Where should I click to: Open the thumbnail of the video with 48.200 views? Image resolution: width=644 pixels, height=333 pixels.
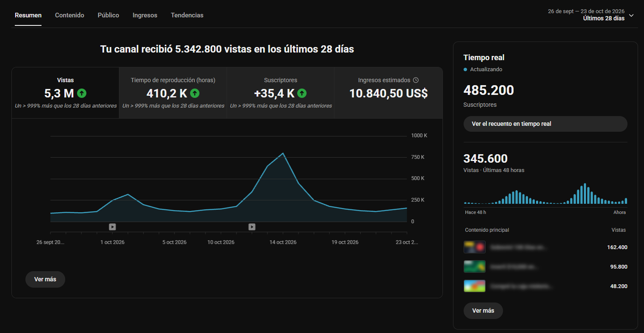point(475,286)
